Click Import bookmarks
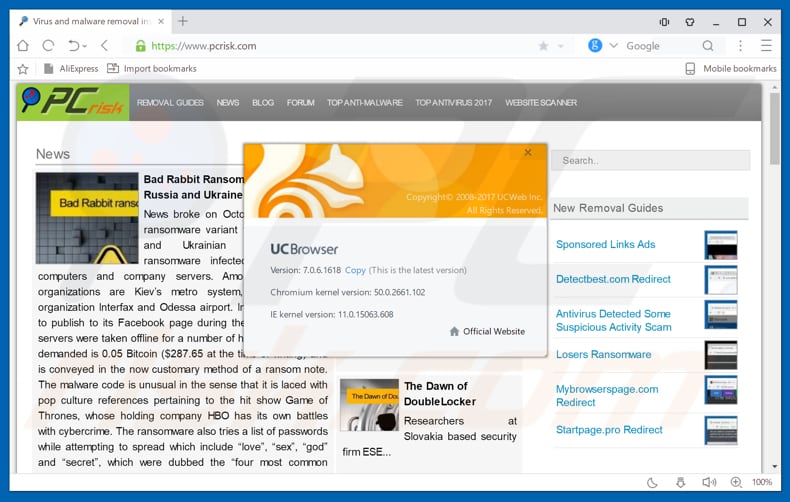 coord(152,69)
